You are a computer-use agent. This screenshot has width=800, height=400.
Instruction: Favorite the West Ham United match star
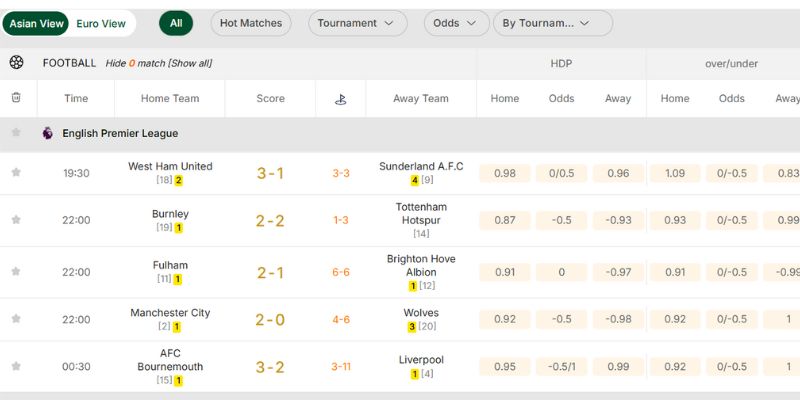(x=16, y=173)
